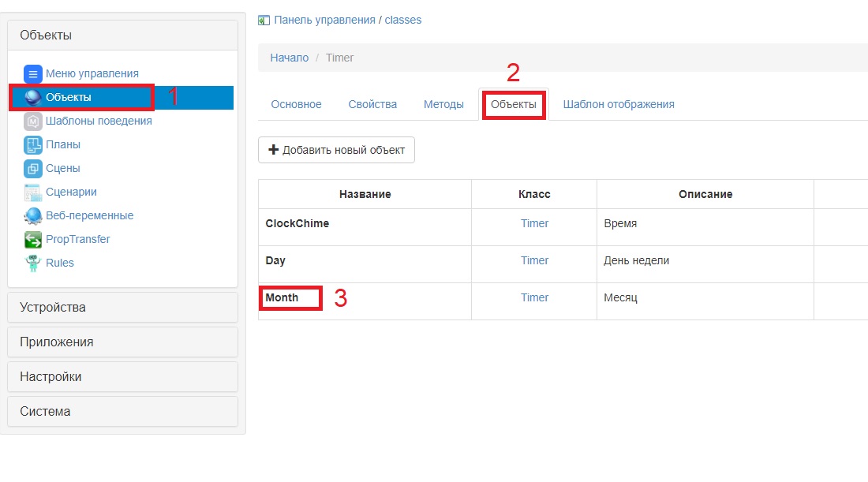Click Timer class link in ClockChime row

click(x=534, y=223)
